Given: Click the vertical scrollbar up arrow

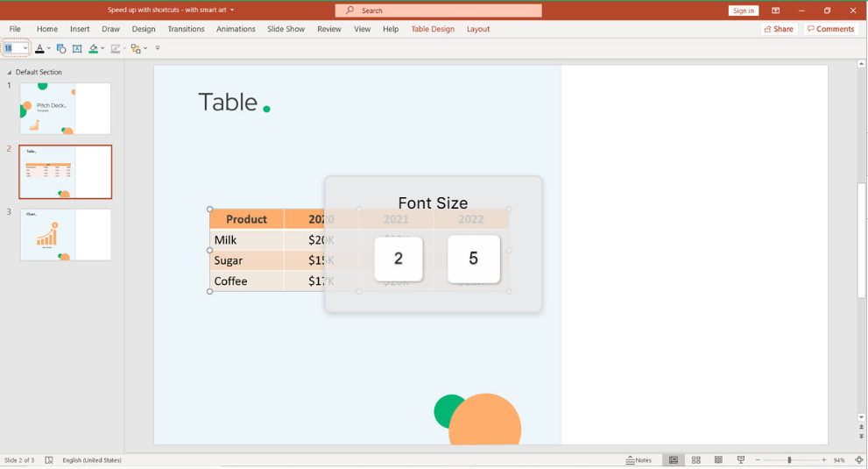Looking at the screenshot, I should (861, 64).
